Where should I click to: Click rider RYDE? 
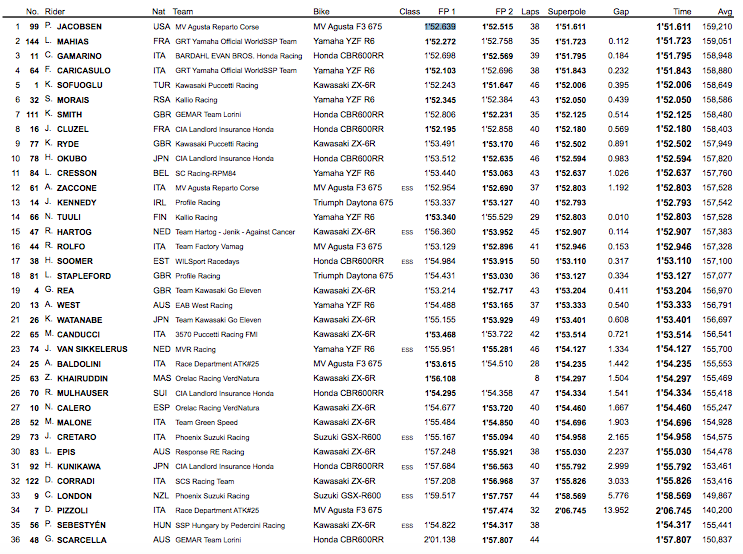(x=68, y=145)
